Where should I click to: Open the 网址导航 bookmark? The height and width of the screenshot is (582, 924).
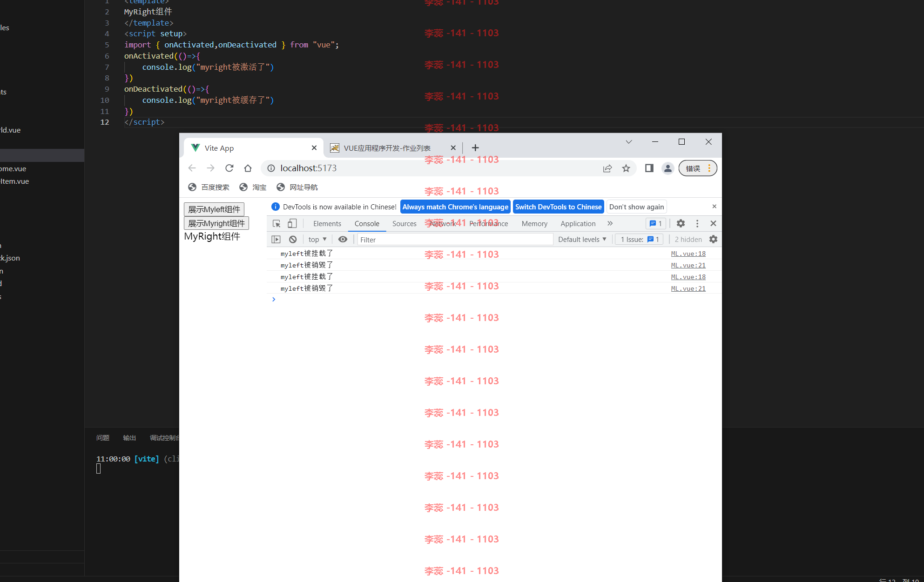click(x=297, y=187)
